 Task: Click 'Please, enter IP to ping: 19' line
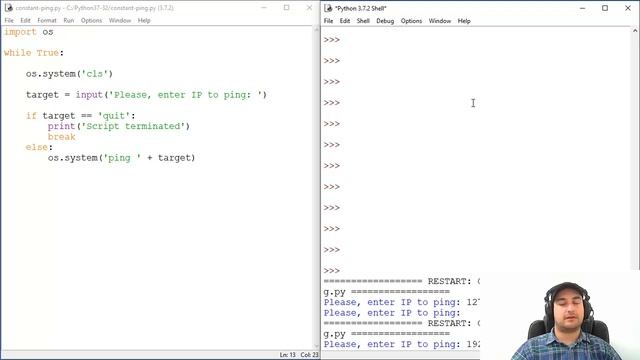tap(402, 344)
